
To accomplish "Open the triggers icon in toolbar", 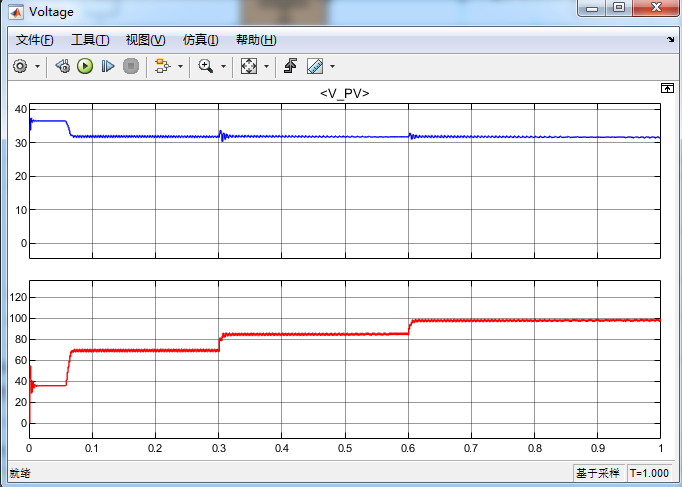I will point(290,66).
